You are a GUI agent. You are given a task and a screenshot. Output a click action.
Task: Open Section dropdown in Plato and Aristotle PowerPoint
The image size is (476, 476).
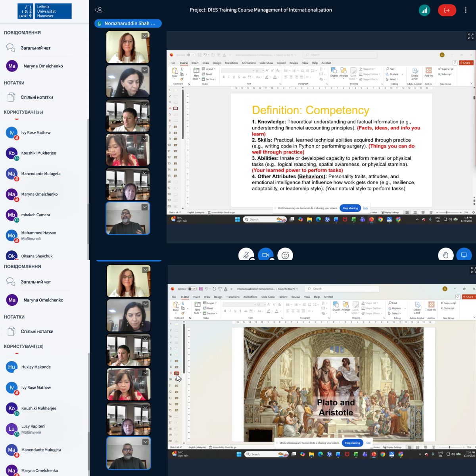tap(211, 313)
